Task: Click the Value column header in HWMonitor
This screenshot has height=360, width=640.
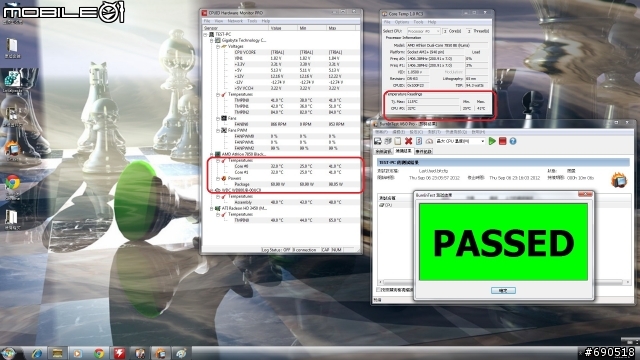Action: tap(283, 28)
